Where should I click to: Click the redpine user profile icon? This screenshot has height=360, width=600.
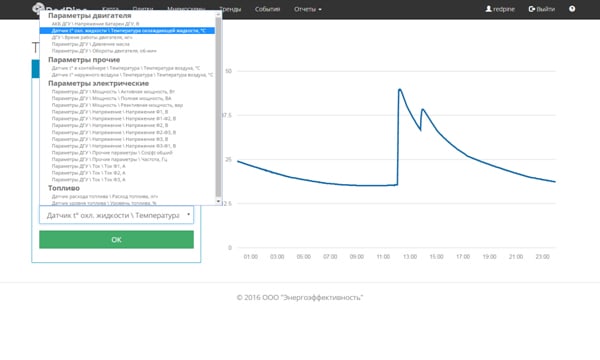(488, 9)
